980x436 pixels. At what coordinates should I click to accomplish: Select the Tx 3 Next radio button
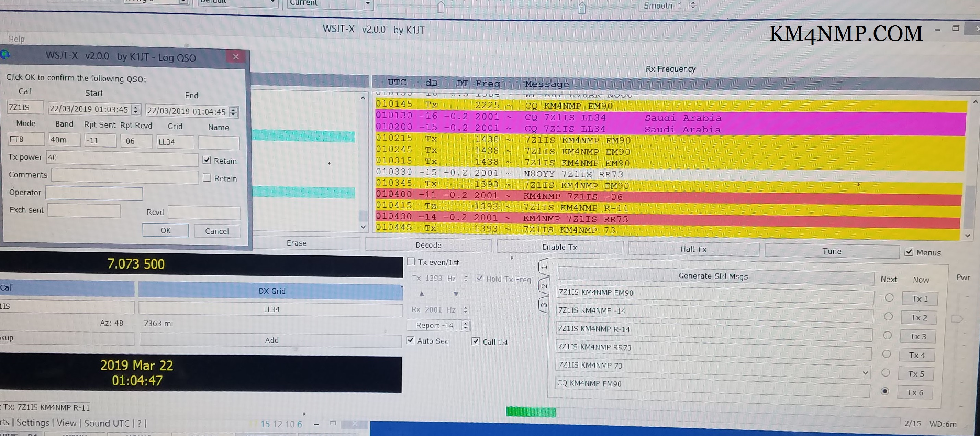click(887, 335)
